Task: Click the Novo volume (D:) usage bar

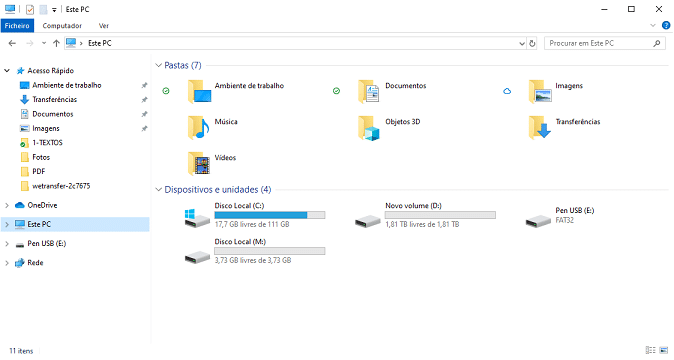Action: (x=440, y=215)
